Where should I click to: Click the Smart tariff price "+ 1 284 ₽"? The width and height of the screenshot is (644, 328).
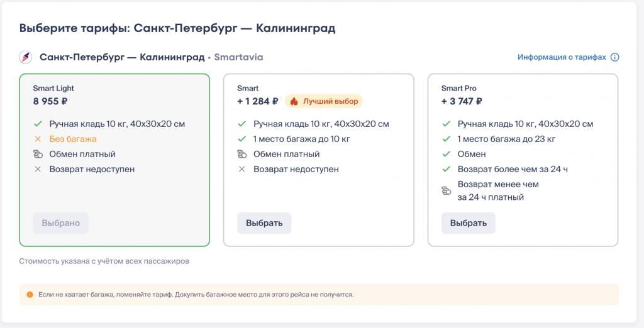click(257, 101)
